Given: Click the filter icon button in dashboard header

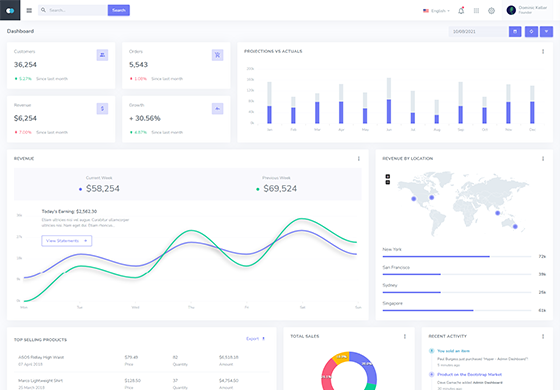Looking at the screenshot, I should click(x=546, y=31).
